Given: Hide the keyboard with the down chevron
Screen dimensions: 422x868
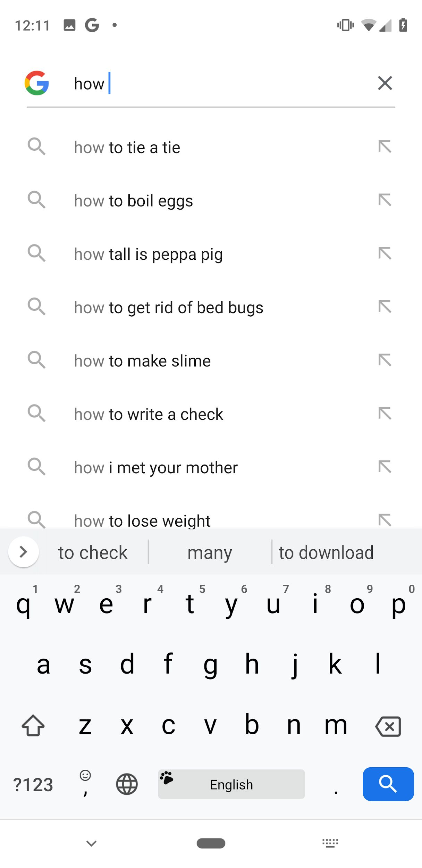Looking at the screenshot, I should point(91,843).
